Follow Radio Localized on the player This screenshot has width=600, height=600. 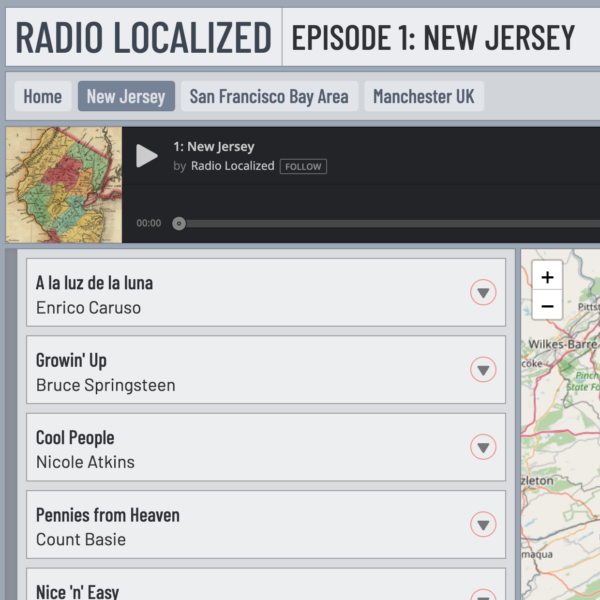pyautogui.click(x=303, y=167)
